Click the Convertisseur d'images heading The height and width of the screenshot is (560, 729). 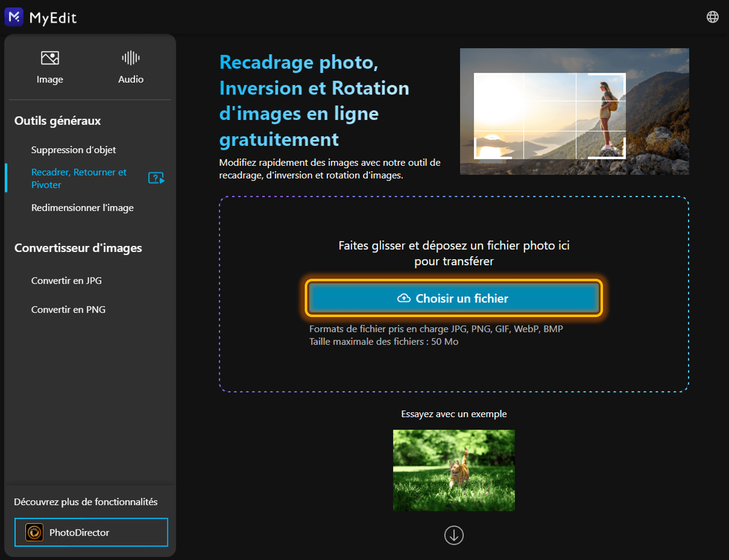click(78, 248)
